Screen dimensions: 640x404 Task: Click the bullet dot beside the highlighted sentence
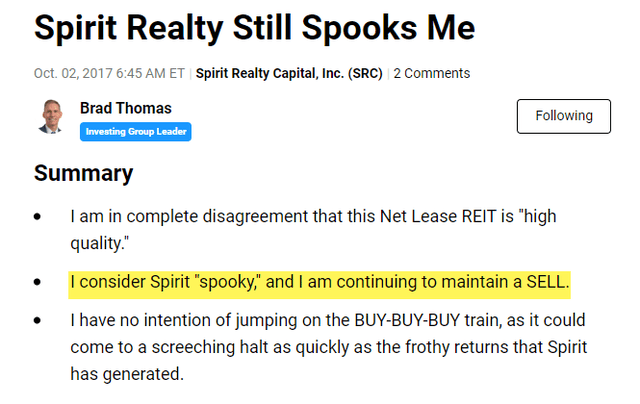(39, 284)
